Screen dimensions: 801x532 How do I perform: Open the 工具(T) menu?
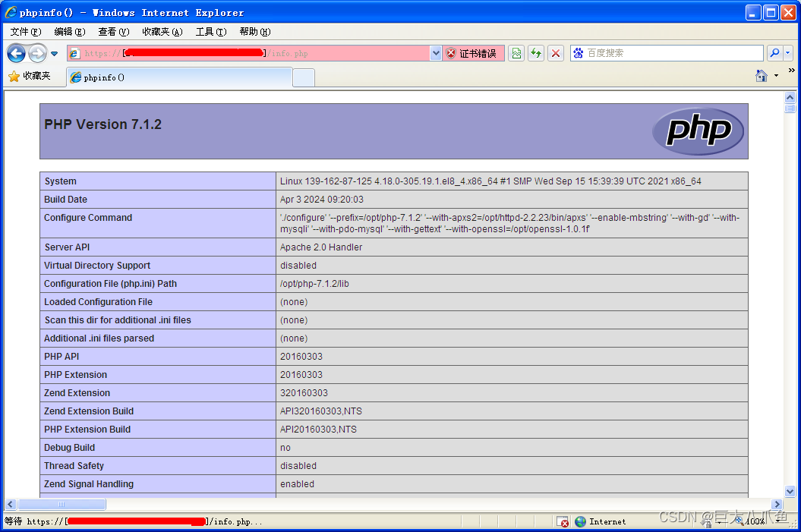[211, 32]
